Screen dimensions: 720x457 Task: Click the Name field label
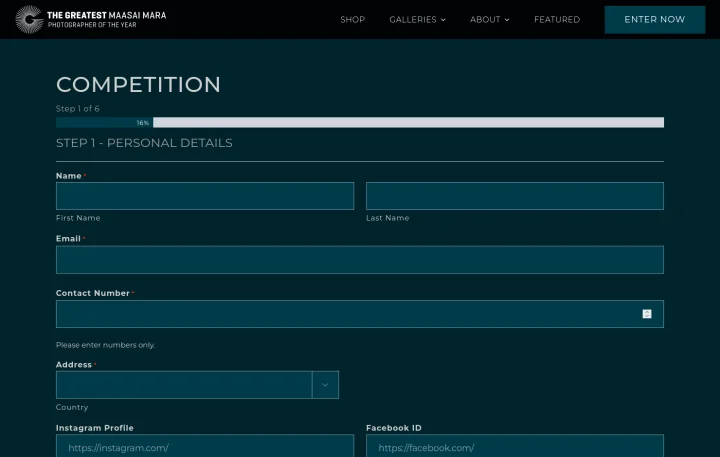pyautogui.click(x=69, y=176)
